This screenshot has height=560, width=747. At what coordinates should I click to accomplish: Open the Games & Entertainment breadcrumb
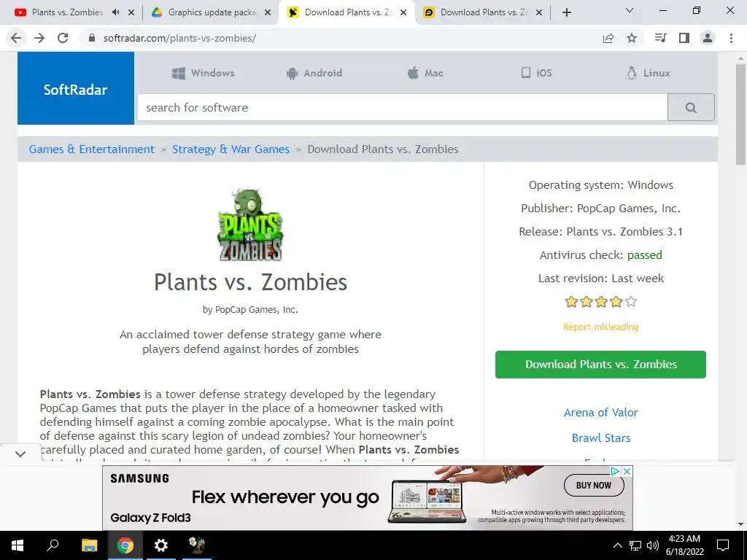[91, 149]
